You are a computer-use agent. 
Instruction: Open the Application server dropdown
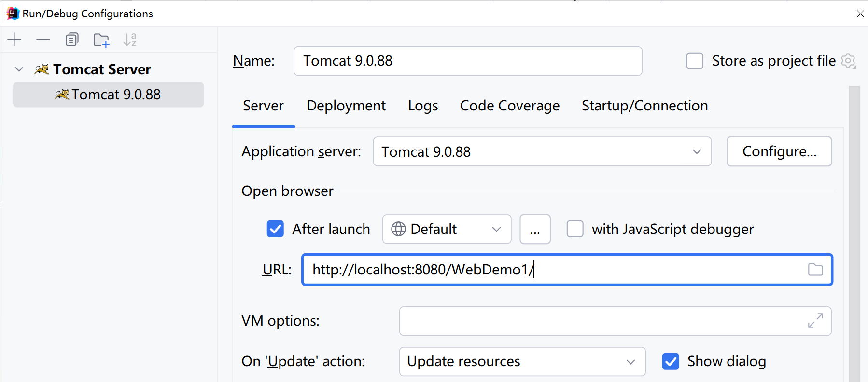pyautogui.click(x=542, y=151)
